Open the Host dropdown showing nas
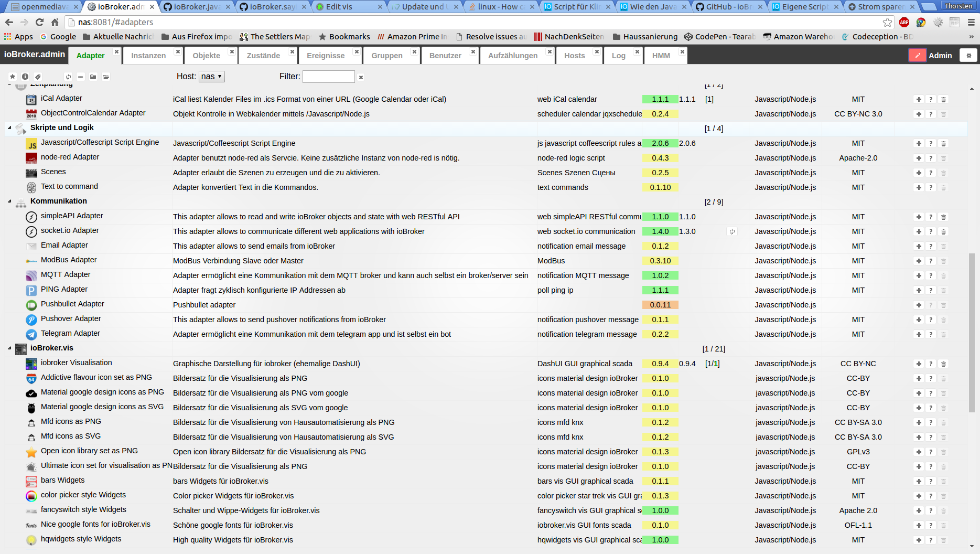The width and height of the screenshot is (980, 554). 212,77
